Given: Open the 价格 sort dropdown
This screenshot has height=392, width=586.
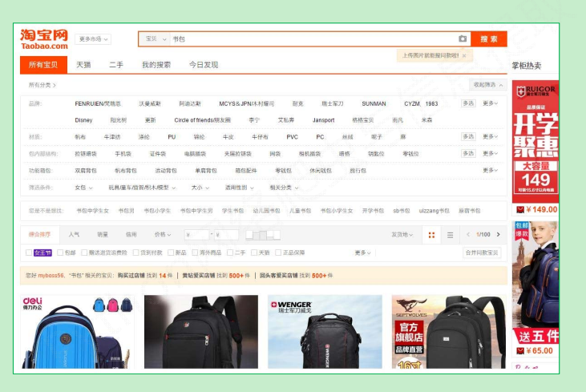Looking at the screenshot, I should (x=163, y=235).
